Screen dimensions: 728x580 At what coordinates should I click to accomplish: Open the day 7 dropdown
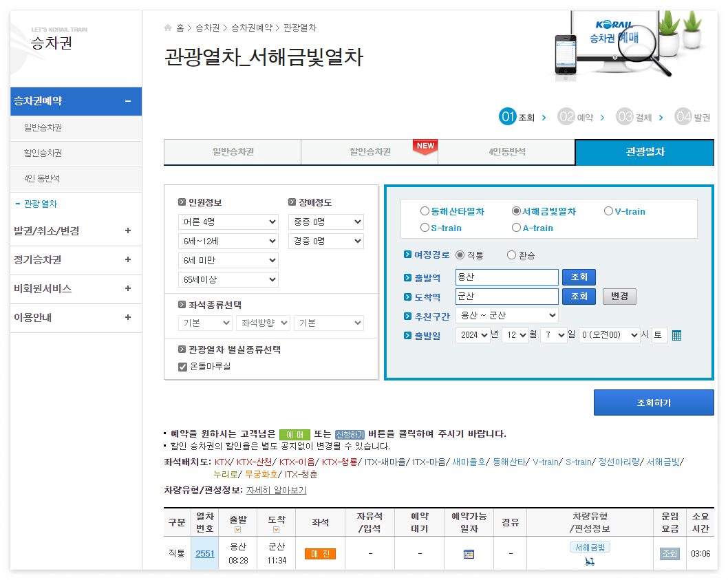tap(553, 335)
